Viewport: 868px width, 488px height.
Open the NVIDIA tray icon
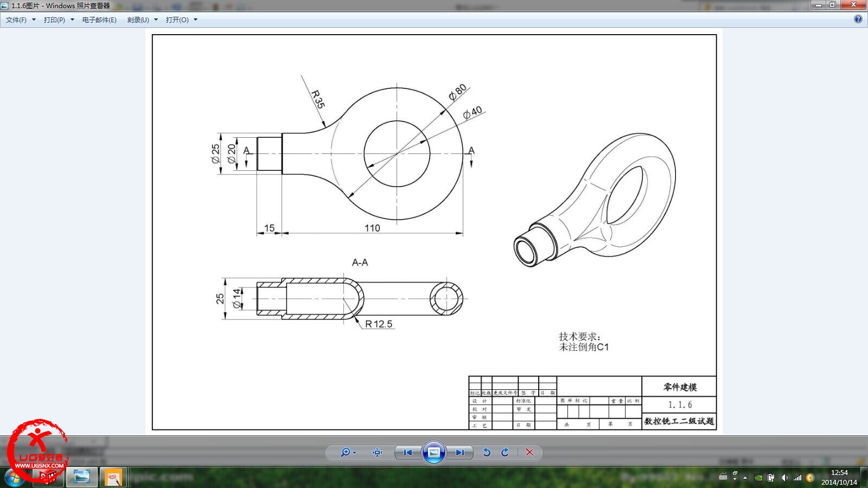tap(758, 478)
